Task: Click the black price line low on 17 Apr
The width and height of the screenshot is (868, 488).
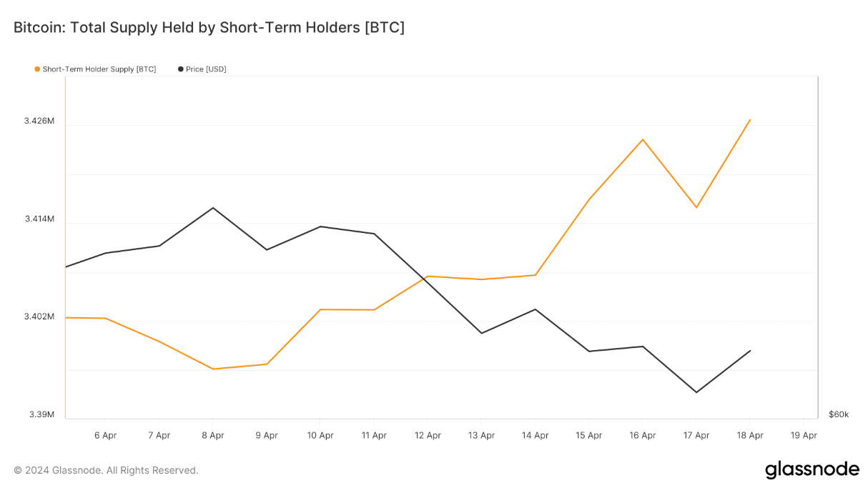Action: (x=696, y=392)
